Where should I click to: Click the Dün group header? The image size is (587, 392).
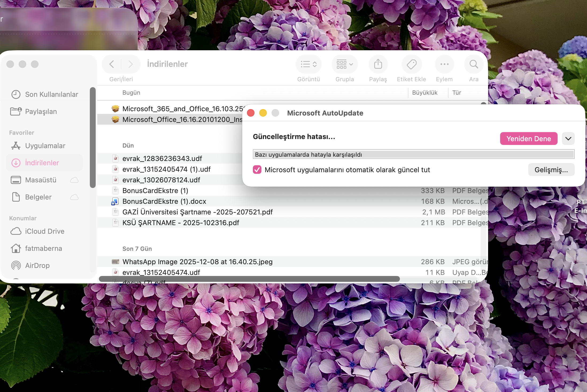[128, 145]
